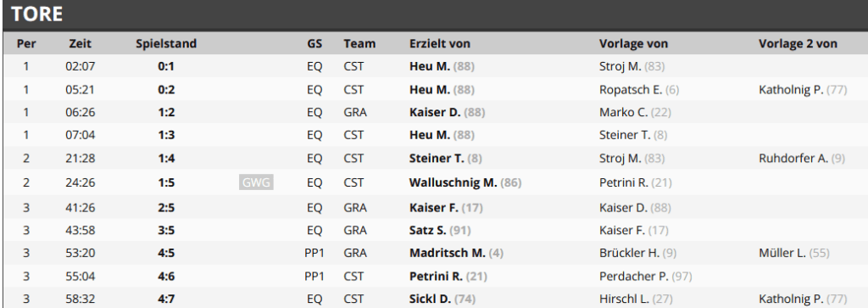Open Steiner T. scorer link at 21:28
The image size is (868, 308).
point(446,159)
